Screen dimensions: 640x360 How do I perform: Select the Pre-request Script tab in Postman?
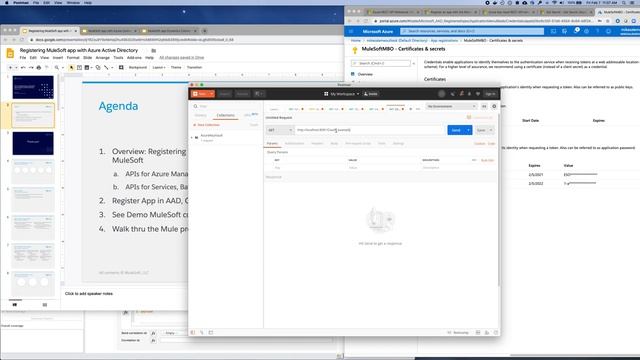358,144
